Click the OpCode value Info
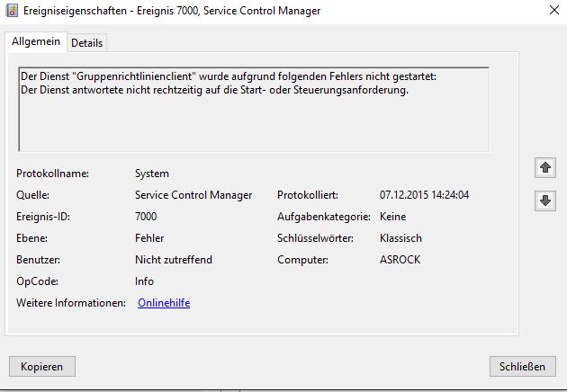Image resolution: width=567 pixels, height=392 pixels. (x=144, y=281)
